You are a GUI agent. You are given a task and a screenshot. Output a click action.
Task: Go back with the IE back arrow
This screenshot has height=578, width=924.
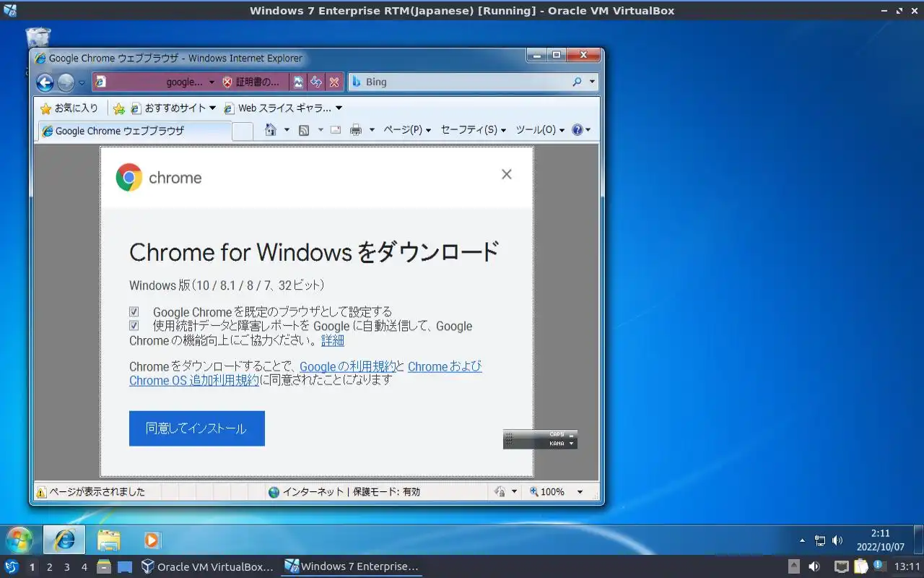point(45,82)
